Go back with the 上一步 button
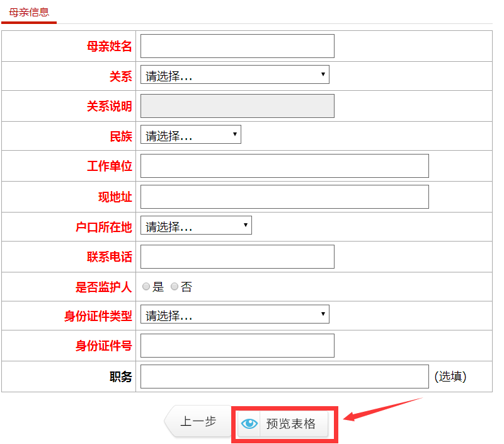 tap(198, 421)
